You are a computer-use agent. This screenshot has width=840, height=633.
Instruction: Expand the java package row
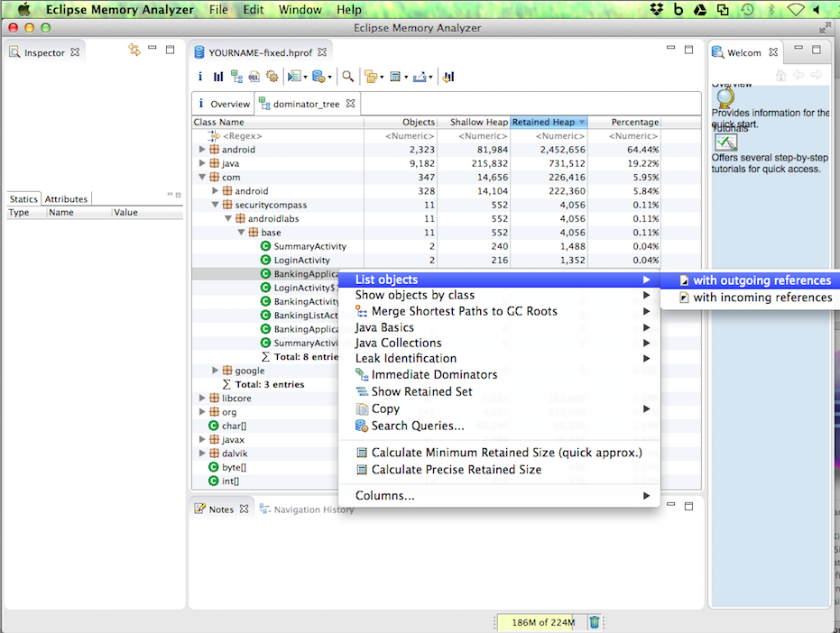202,163
